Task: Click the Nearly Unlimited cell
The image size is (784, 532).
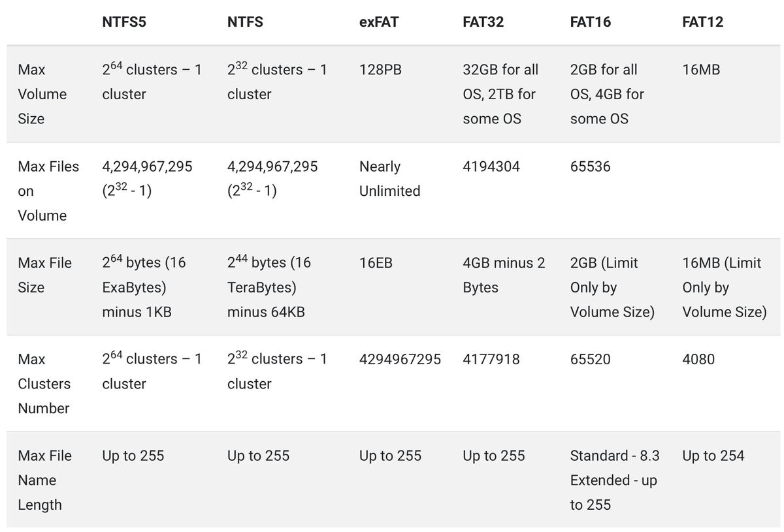Action: [390, 178]
